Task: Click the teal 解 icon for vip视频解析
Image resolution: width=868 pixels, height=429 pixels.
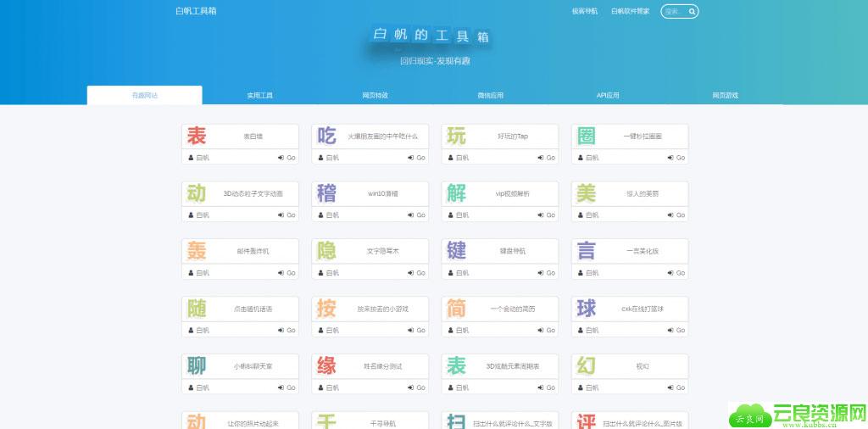Action: pyautogui.click(x=456, y=194)
